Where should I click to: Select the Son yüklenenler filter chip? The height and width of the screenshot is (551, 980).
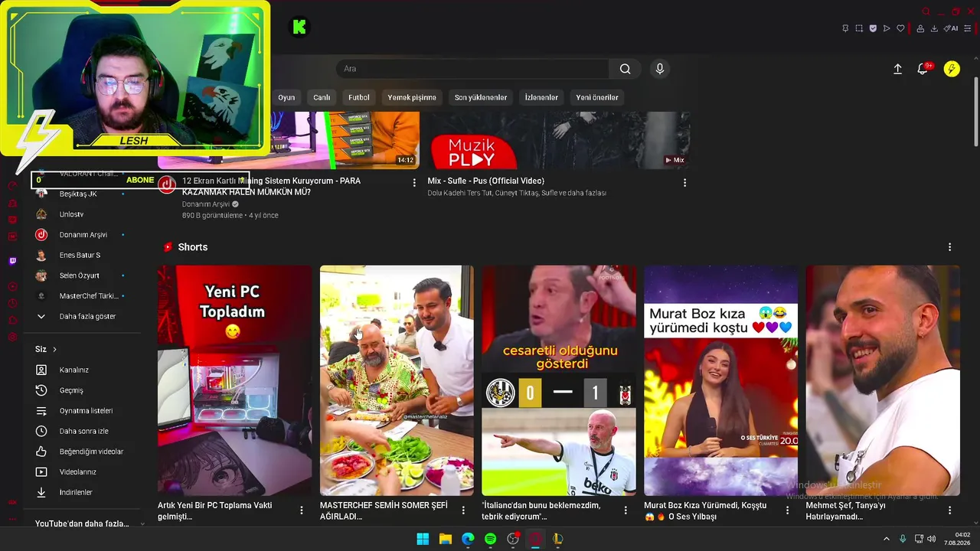[x=481, y=97]
